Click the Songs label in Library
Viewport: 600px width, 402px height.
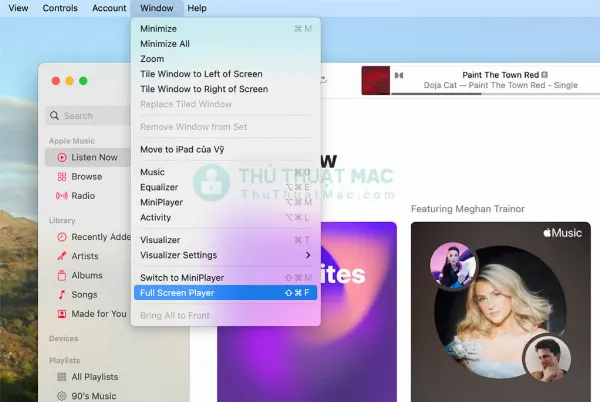click(84, 295)
